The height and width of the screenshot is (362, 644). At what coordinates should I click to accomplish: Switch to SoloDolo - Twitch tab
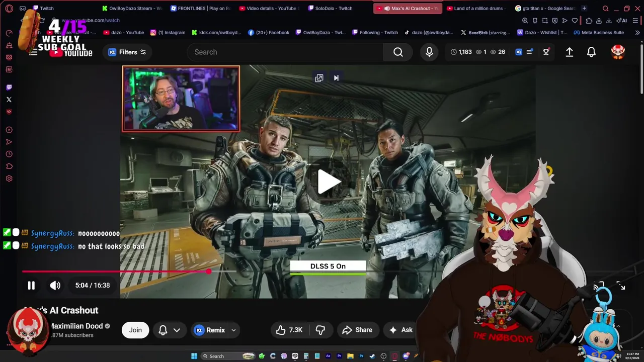tap(338, 9)
